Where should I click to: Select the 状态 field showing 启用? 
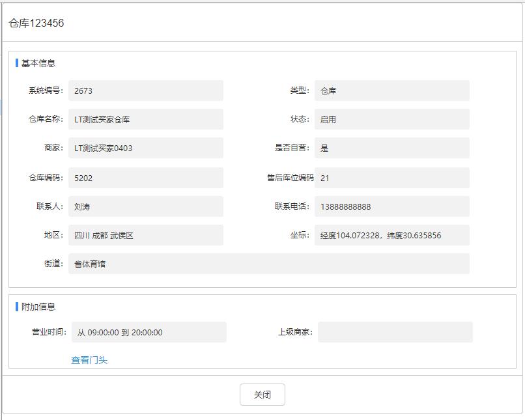(x=391, y=119)
